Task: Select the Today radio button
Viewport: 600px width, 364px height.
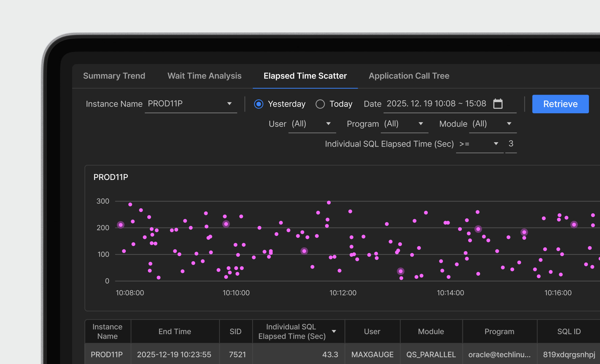Action: click(320, 104)
